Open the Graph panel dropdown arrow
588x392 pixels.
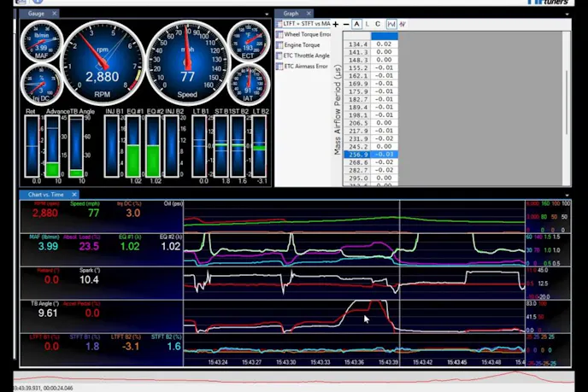coord(567,14)
